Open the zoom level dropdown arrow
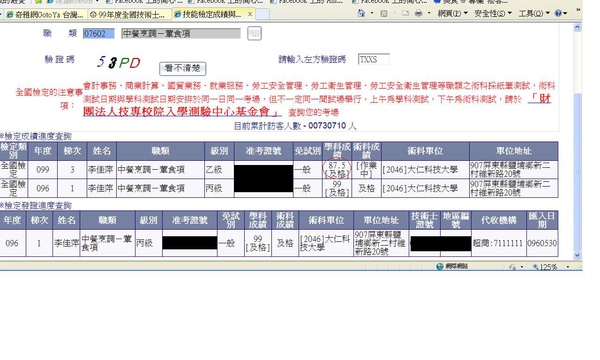The width and height of the screenshot is (600, 360). 568,267
